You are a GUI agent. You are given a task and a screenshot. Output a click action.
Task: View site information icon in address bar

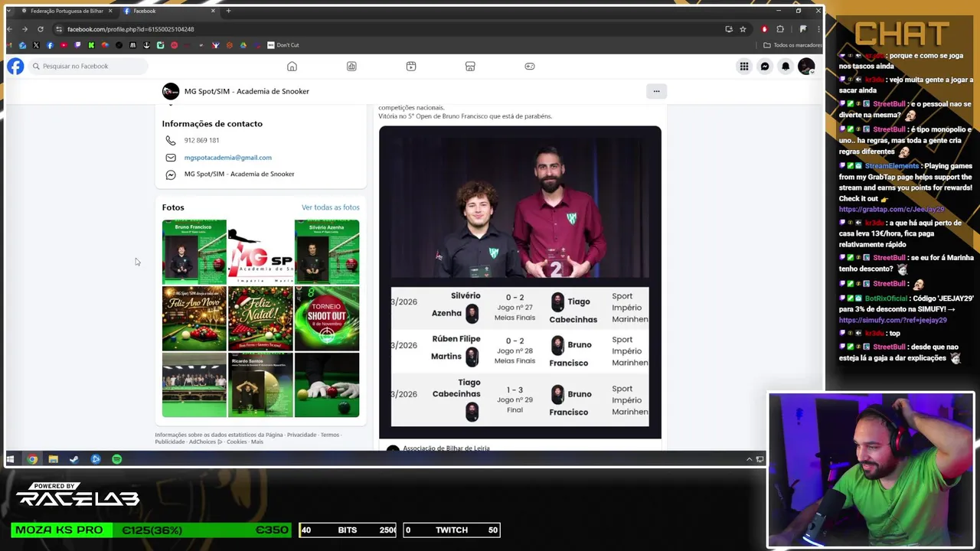click(x=59, y=29)
